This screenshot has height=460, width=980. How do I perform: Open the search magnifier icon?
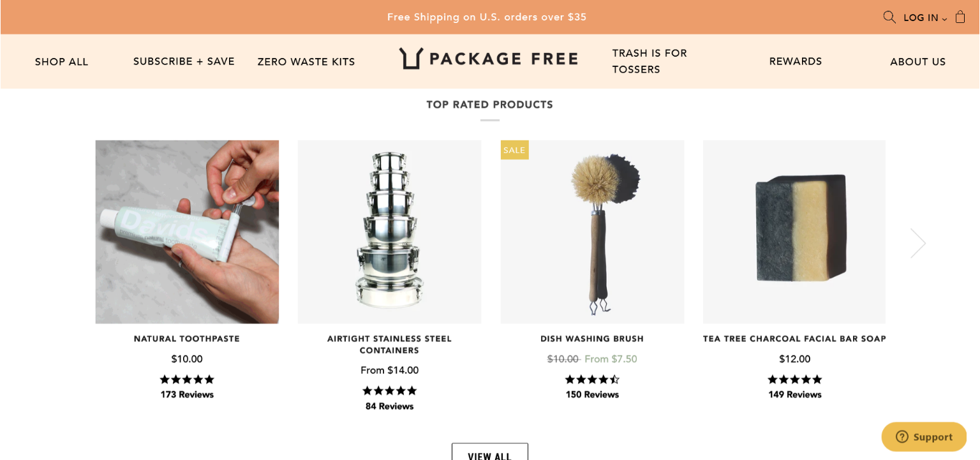tap(889, 17)
